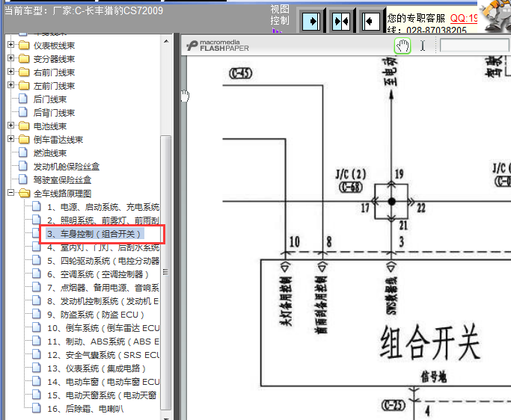This screenshot has height=420, width=511.
Task: Click the 发动机舱保险丝盒 document icon
Action: pyautogui.click(x=23, y=166)
